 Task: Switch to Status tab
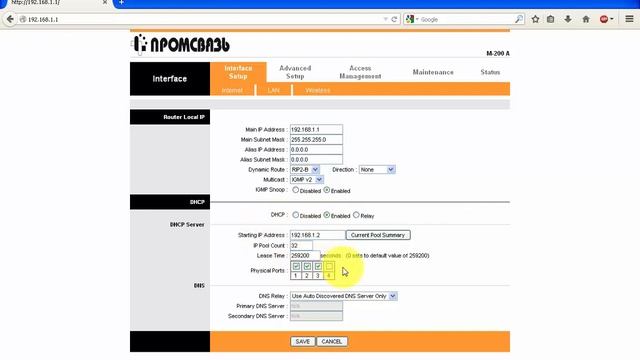(x=490, y=72)
